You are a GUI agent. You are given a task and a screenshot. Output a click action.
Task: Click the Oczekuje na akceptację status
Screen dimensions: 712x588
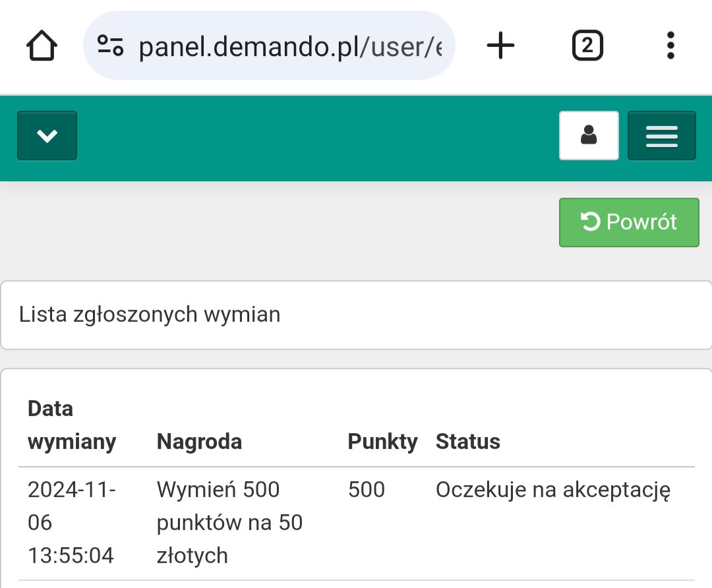click(x=552, y=490)
